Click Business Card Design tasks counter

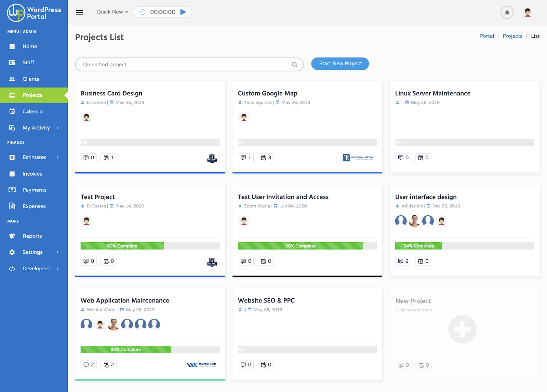(108, 158)
